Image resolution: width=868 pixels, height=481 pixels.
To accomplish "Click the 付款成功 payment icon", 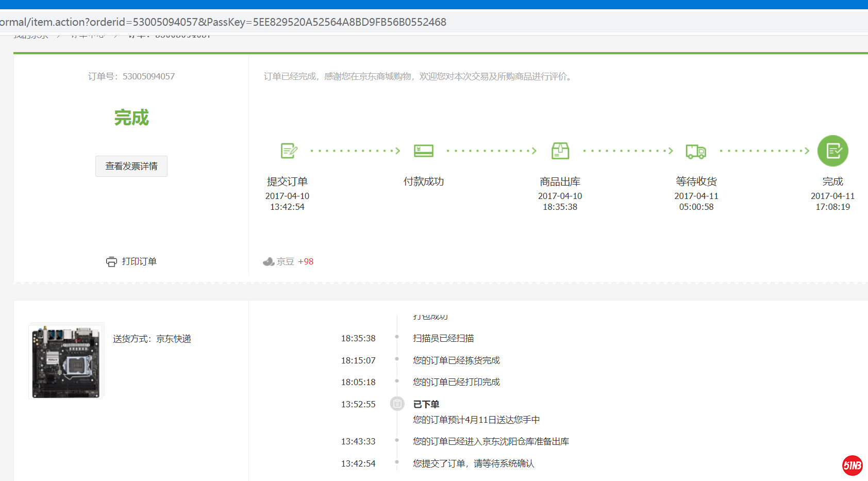I will pyautogui.click(x=423, y=151).
